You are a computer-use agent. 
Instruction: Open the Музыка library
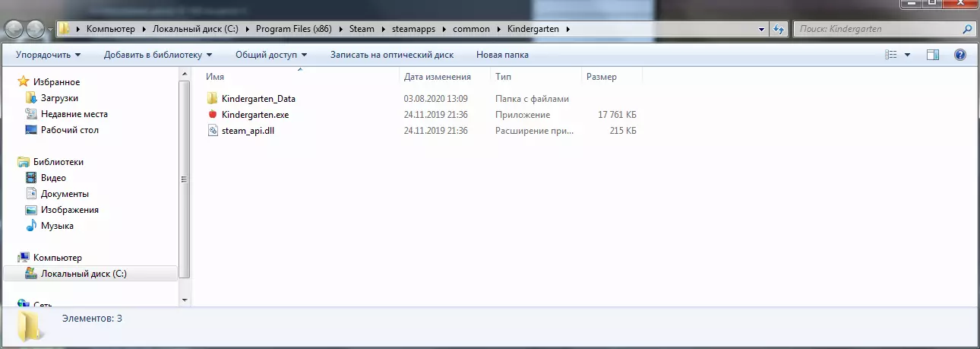(x=57, y=226)
